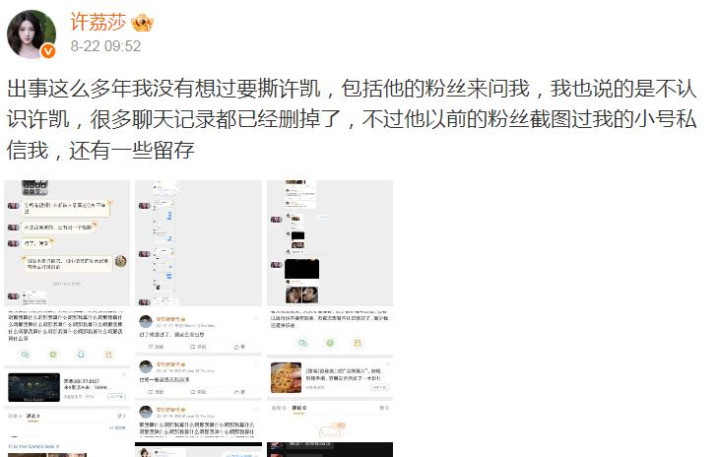
Task: Click the blue QQ penguin share icon
Action: tap(81, 355)
